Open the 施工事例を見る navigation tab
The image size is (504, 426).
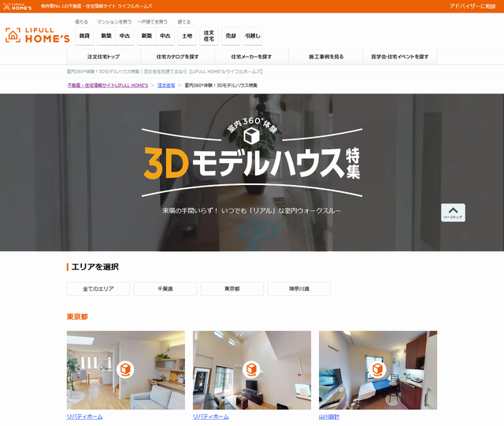[326, 57]
